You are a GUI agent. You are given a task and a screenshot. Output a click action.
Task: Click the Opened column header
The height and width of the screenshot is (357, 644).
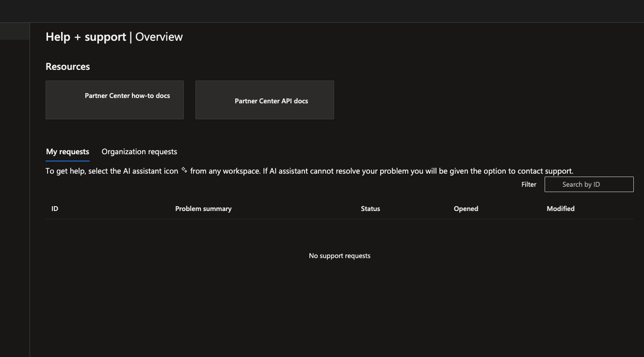coord(466,209)
